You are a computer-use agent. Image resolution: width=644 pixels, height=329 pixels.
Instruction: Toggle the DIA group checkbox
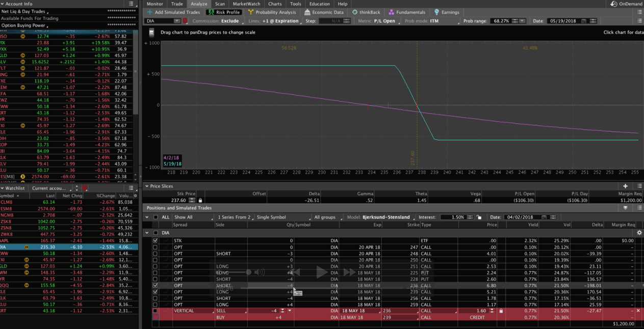click(156, 233)
